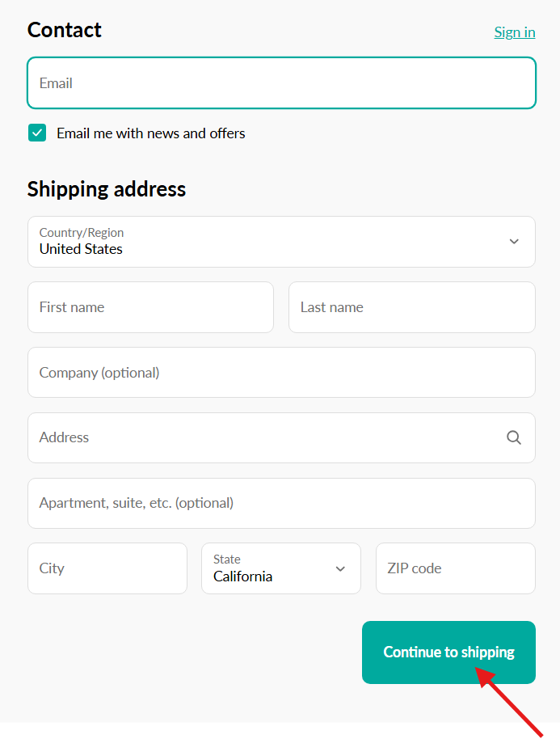Click the Contact section heading
Viewport: 560px width, 739px height.
pos(65,30)
